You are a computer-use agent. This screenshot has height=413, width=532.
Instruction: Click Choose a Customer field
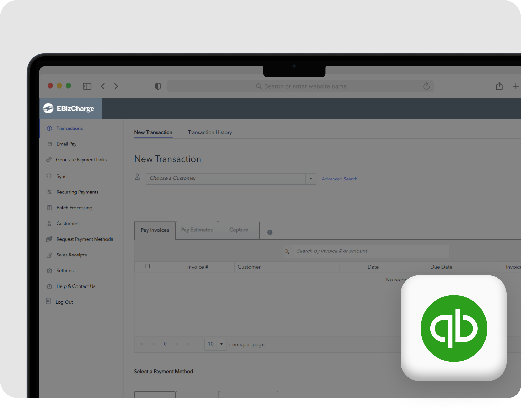[226, 179]
